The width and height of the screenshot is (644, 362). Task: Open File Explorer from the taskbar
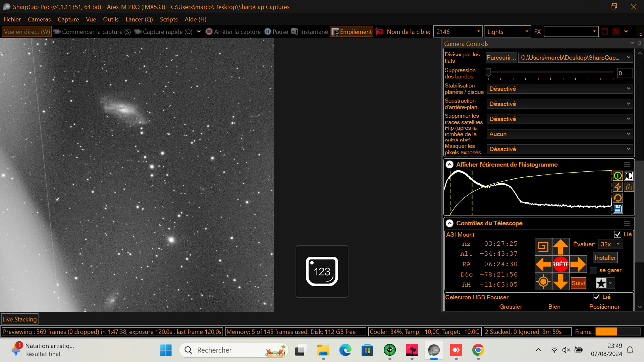coord(323,350)
